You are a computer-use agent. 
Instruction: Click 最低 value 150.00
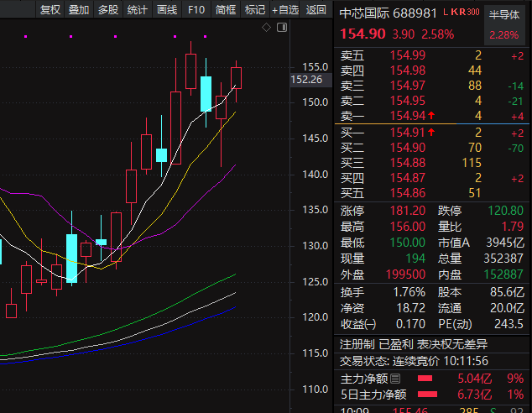pos(408,243)
